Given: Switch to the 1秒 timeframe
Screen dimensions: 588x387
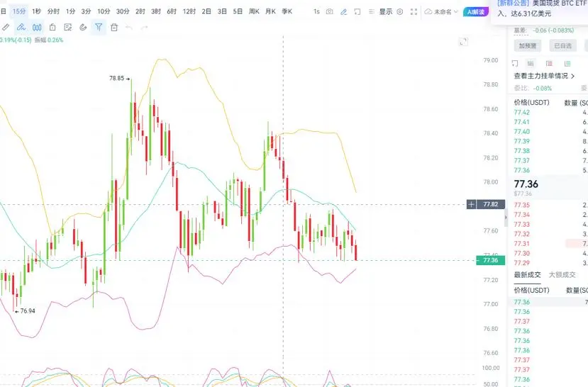Looking at the screenshot, I should [x=36, y=11].
